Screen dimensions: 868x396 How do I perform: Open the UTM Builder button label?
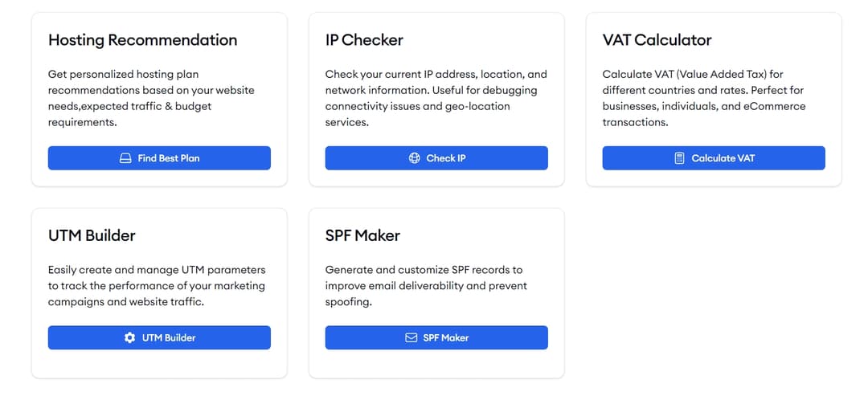pos(169,338)
